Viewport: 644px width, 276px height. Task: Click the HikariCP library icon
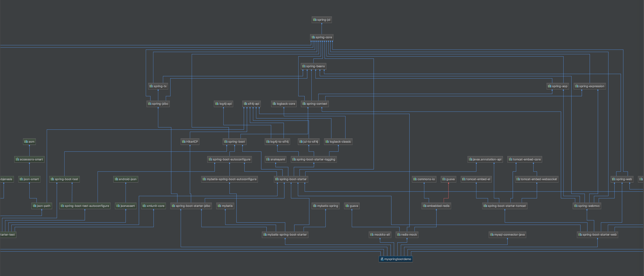coord(184,141)
